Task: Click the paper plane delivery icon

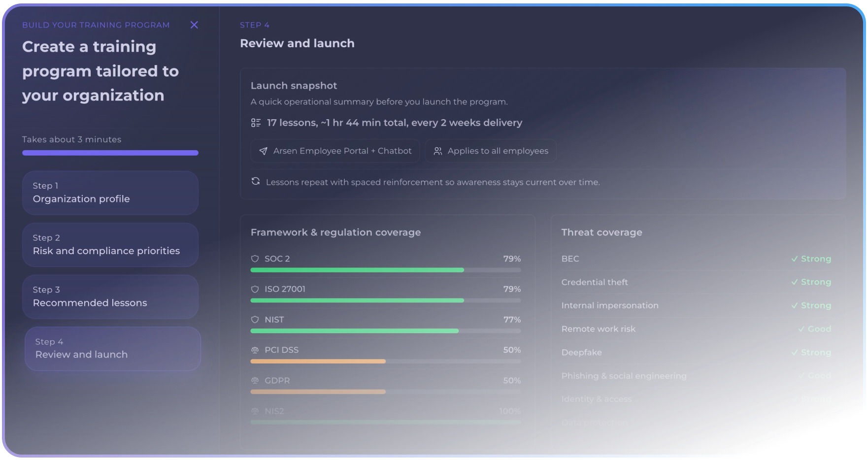Action: (263, 151)
